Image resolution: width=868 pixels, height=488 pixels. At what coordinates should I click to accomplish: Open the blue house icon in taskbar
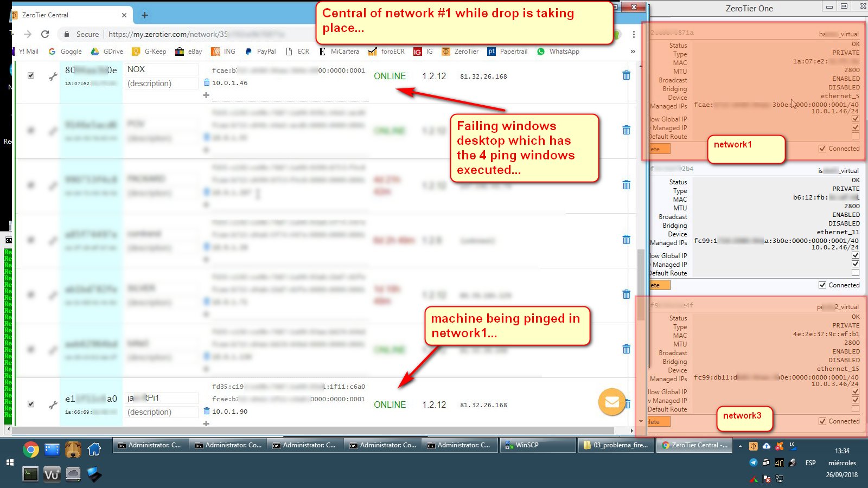tap(94, 450)
